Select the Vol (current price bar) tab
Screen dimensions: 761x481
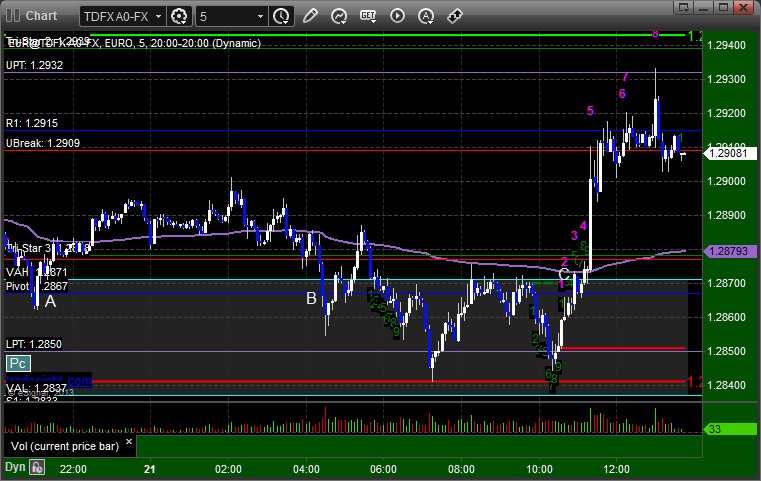(65, 446)
